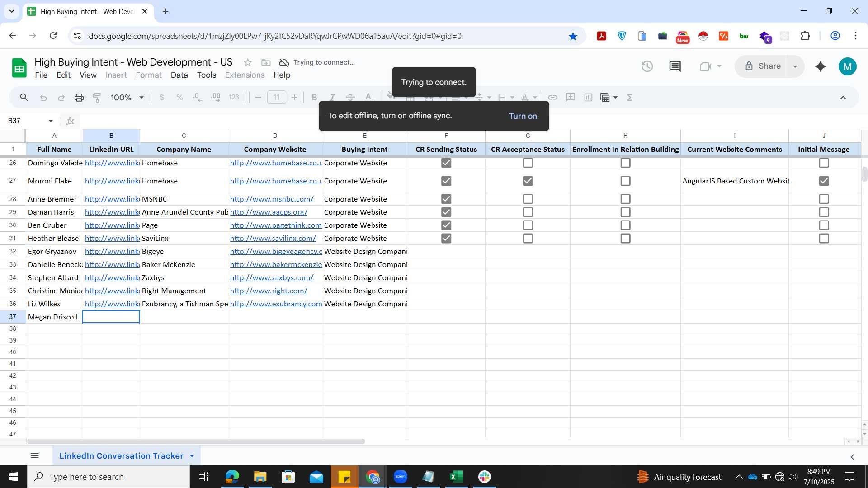Open Egor Gryaznov's LinkedIn URL

(112, 252)
